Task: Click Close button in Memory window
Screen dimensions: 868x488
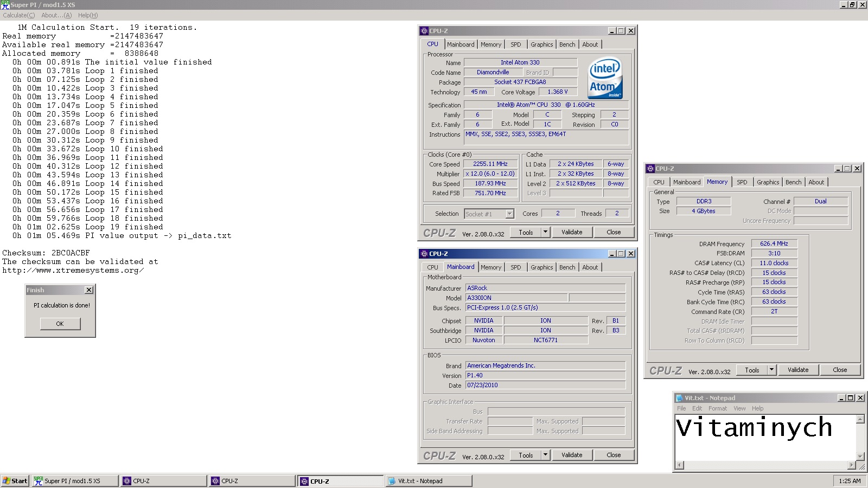Action: tap(840, 370)
